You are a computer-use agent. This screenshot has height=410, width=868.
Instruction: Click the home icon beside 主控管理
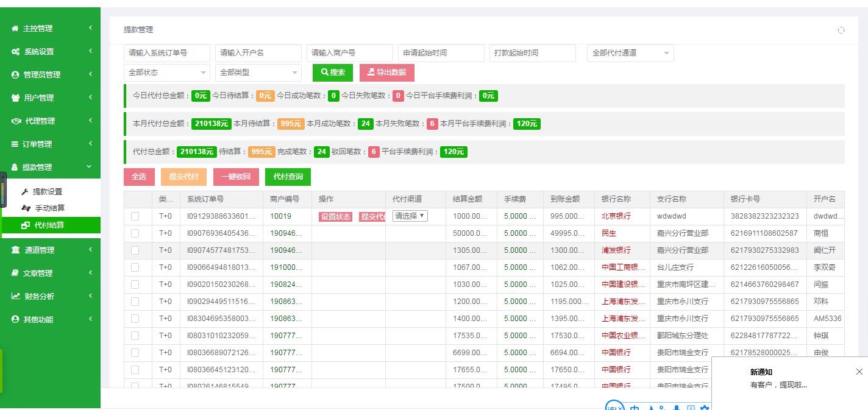[x=15, y=29]
